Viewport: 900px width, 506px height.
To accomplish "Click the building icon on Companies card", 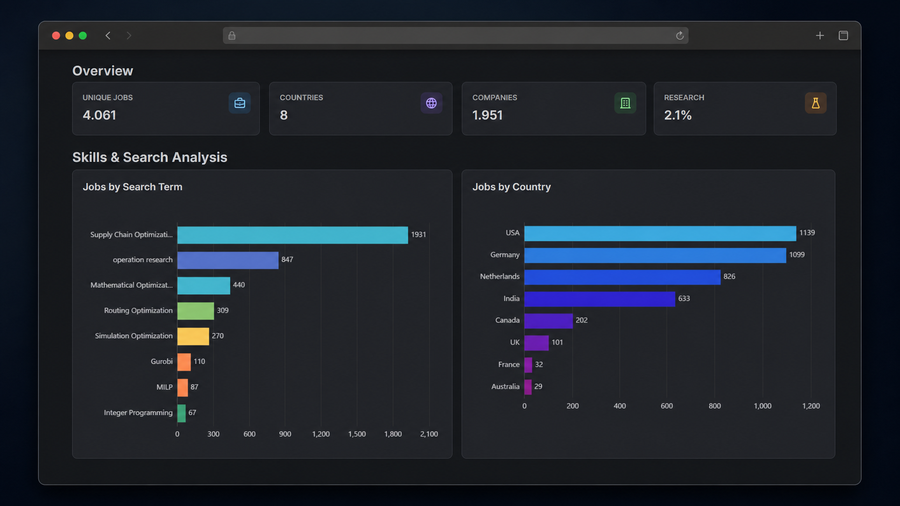I will tap(625, 103).
